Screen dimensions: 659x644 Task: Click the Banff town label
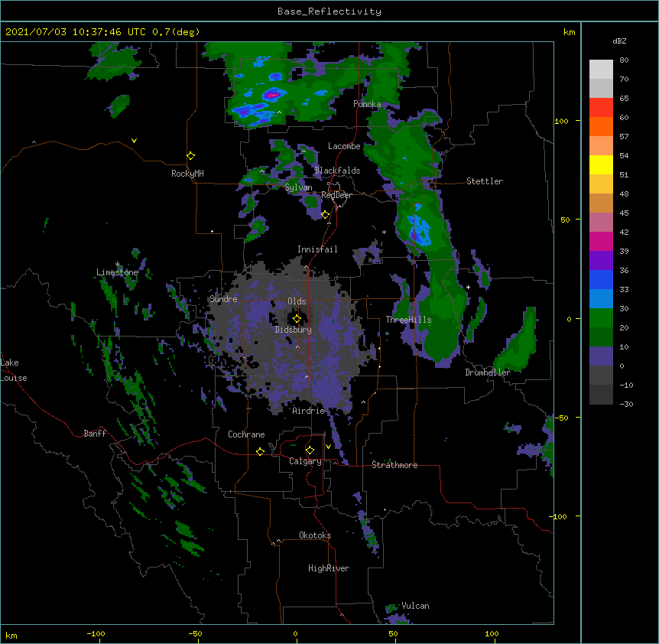pos(95,434)
